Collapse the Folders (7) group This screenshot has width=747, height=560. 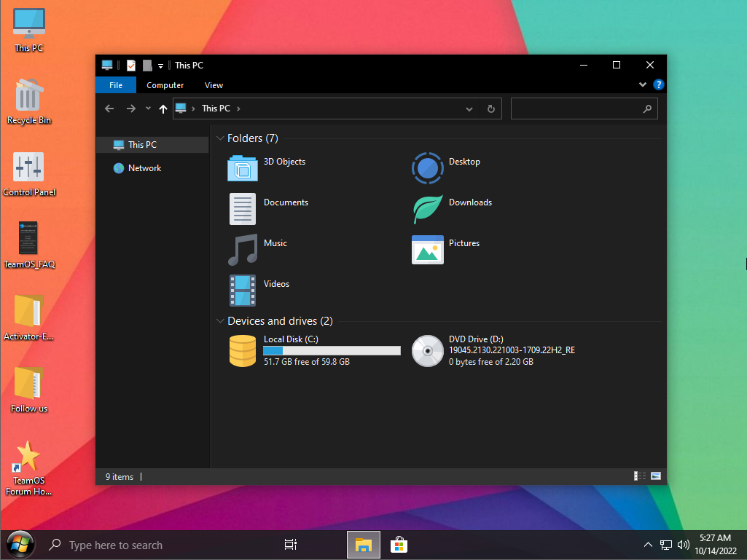(220, 138)
